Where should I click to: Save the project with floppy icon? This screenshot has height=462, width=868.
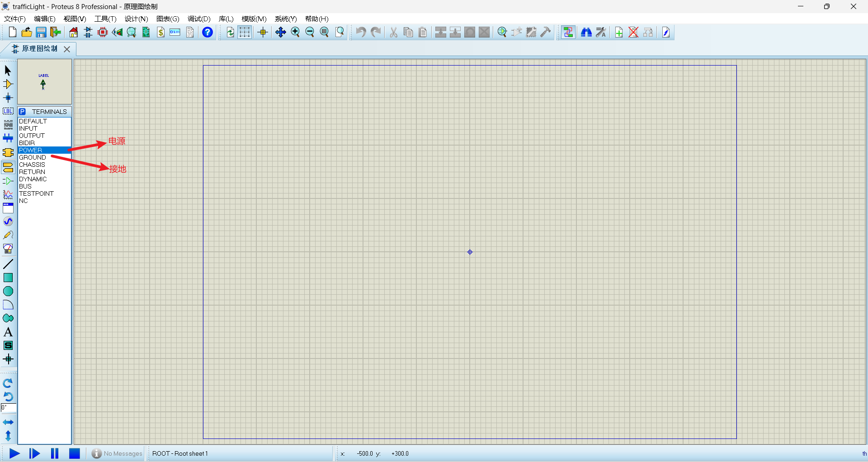[x=41, y=32]
